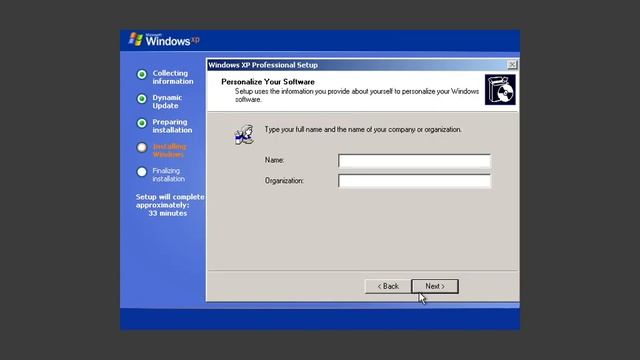The image size is (640, 360).
Task: Click the 'Name:' label
Action: [274, 160]
